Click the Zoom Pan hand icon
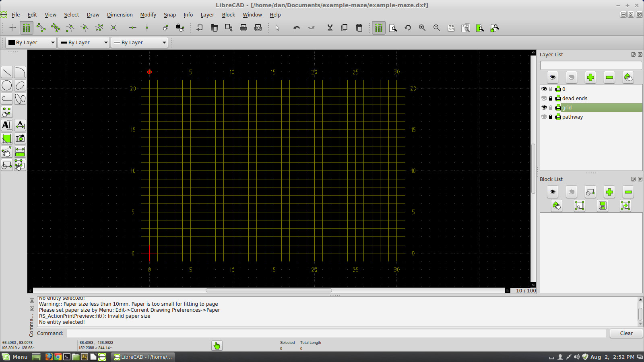Image resolution: width=644 pixels, height=362 pixels. 495,28
